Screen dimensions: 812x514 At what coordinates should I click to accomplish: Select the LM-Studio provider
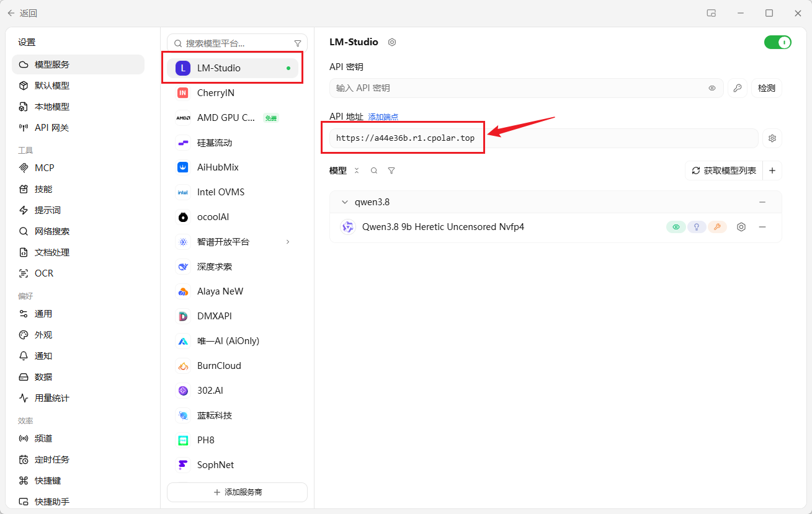(233, 68)
